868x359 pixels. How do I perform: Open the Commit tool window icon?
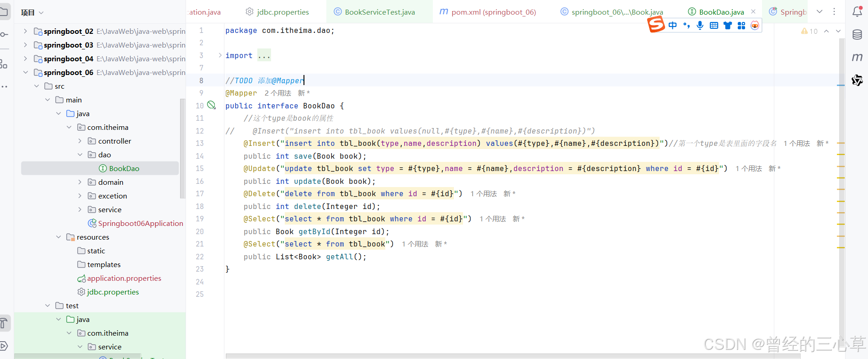tap(4, 34)
